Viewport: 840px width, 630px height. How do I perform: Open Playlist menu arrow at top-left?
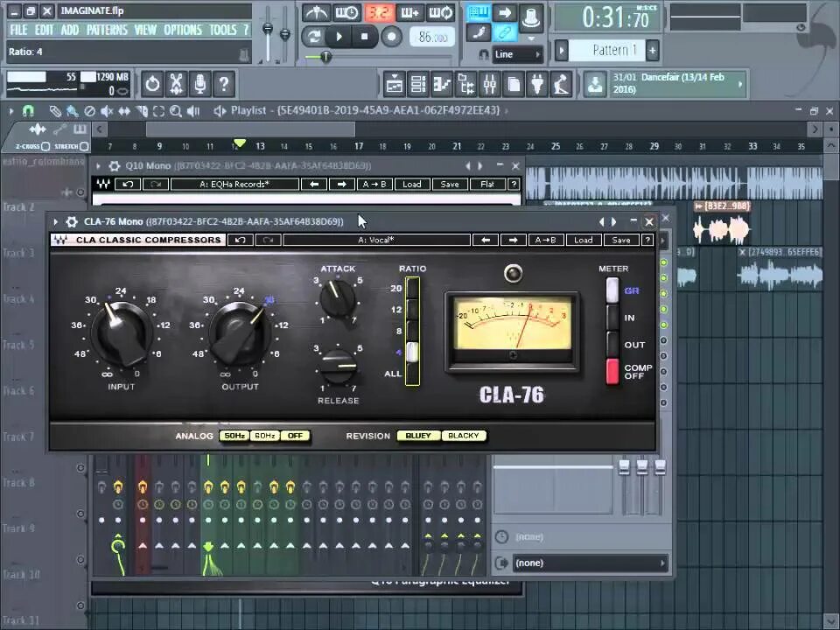tap(10, 111)
